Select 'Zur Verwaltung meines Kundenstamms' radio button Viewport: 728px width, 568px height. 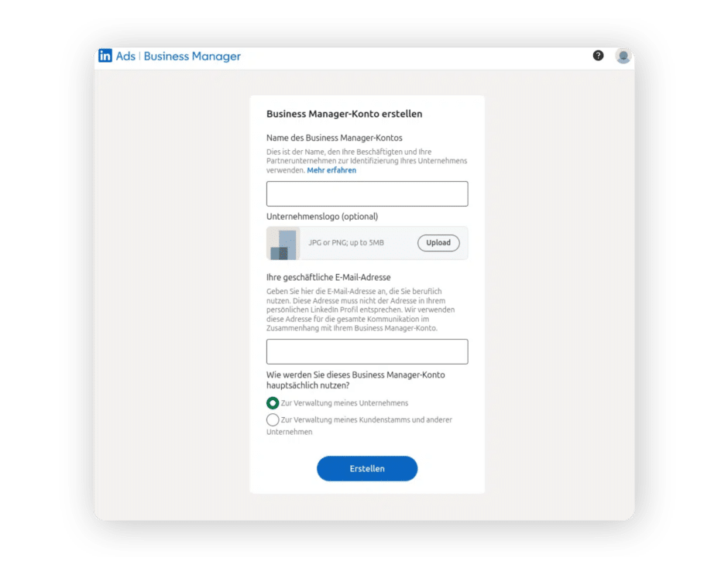point(273,419)
